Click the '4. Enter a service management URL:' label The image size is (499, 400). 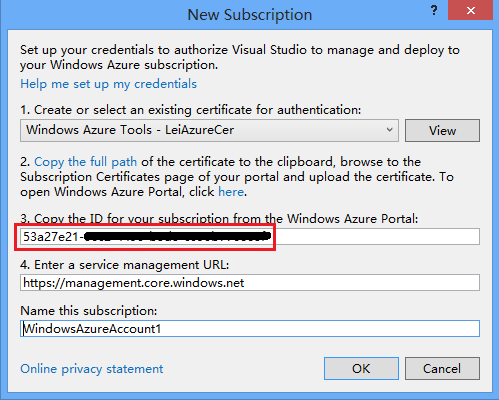pyautogui.click(x=125, y=265)
